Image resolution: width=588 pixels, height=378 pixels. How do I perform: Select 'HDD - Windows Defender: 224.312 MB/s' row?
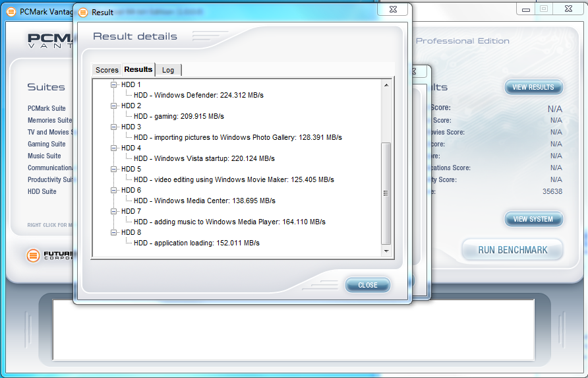pyautogui.click(x=199, y=96)
